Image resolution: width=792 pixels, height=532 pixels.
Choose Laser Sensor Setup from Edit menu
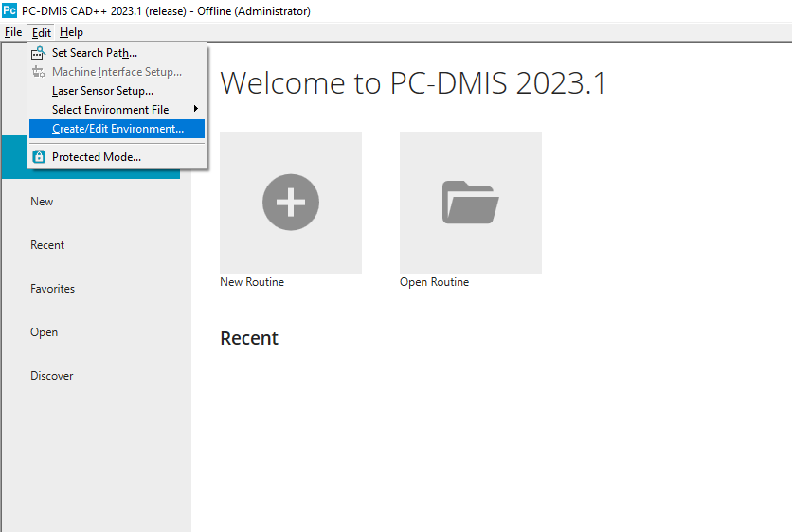(x=102, y=91)
